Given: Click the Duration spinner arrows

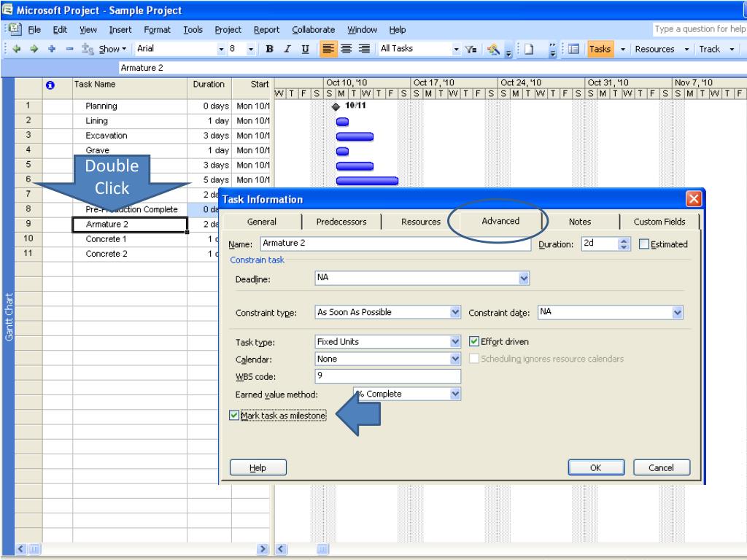Looking at the screenshot, I should click(624, 244).
